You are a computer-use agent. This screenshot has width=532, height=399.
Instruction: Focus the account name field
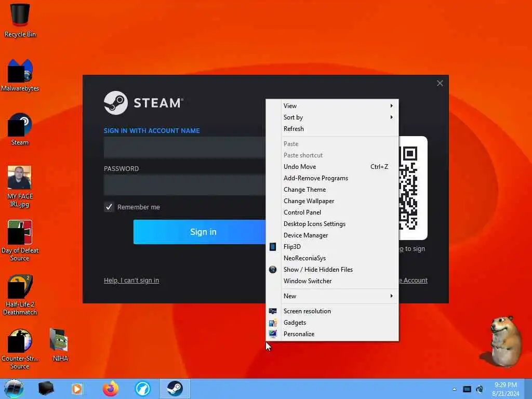[x=185, y=147]
